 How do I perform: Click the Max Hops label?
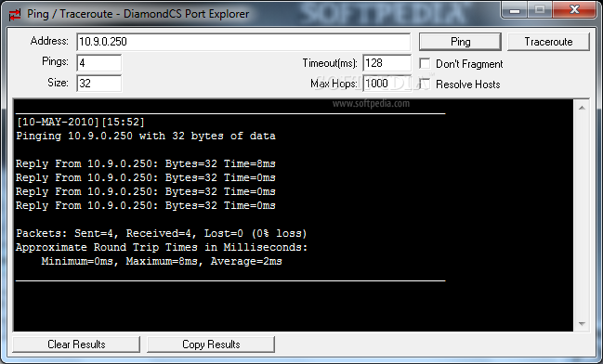(x=334, y=84)
